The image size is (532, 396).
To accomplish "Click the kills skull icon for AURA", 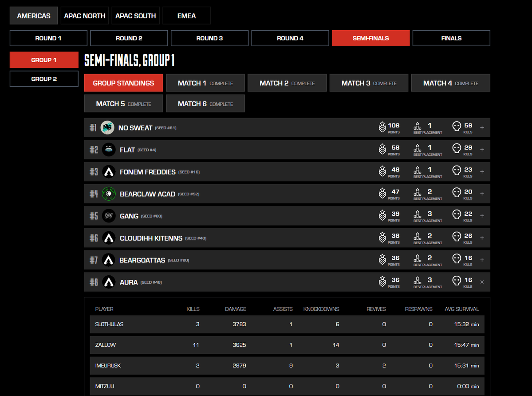I will click(457, 281).
